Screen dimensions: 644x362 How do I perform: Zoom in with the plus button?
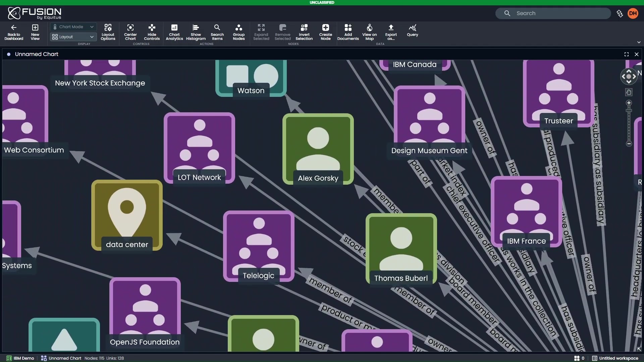coord(629,103)
